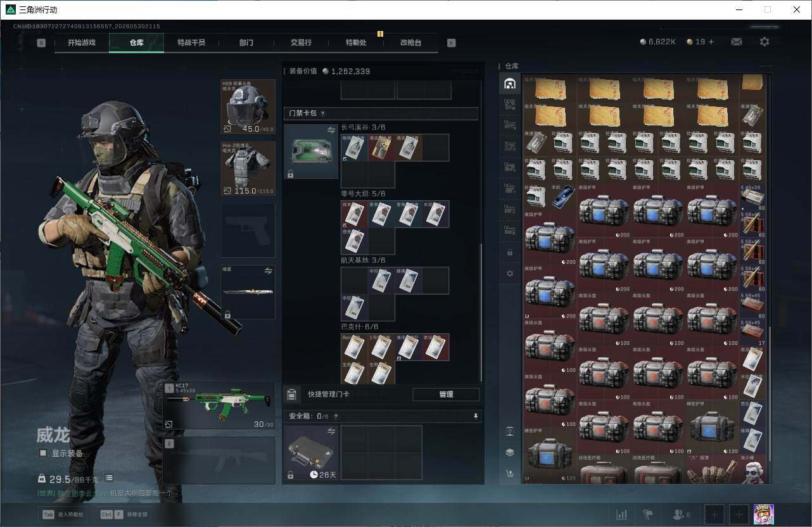Click the world chat message line
The height and width of the screenshot is (527, 812).
point(105,493)
